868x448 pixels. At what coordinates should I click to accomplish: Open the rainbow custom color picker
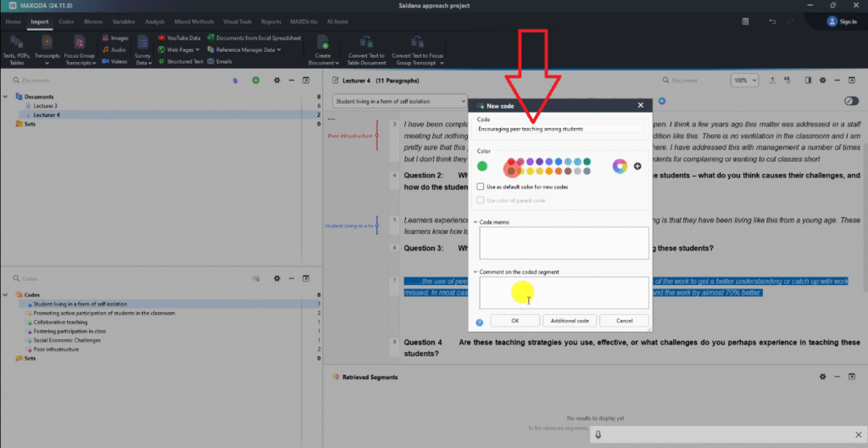[620, 166]
